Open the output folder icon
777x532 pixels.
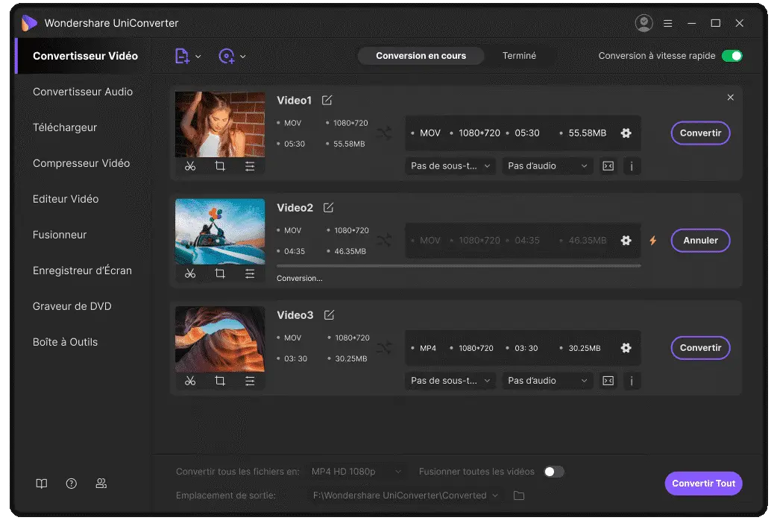pos(519,495)
